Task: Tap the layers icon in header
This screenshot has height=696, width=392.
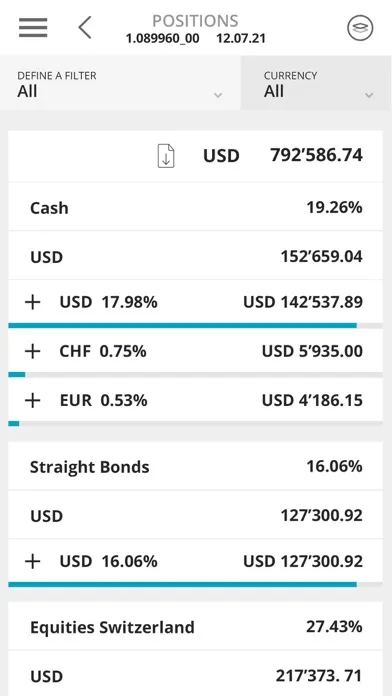Action: point(360,28)
